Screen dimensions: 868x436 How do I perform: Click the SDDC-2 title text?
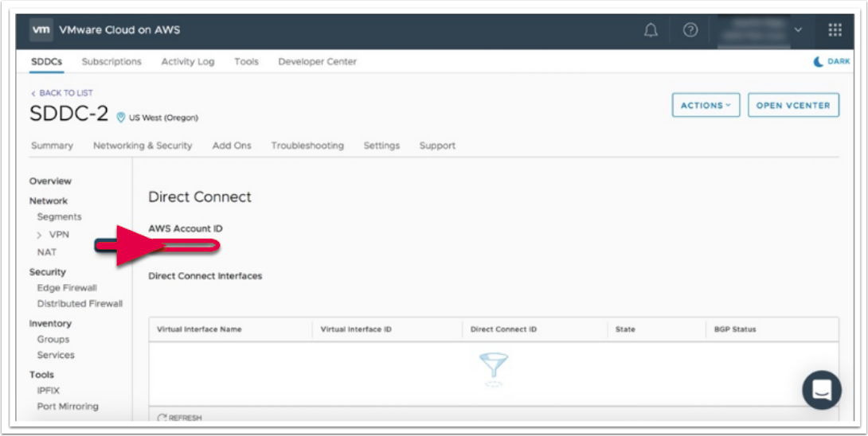point(68,114)
